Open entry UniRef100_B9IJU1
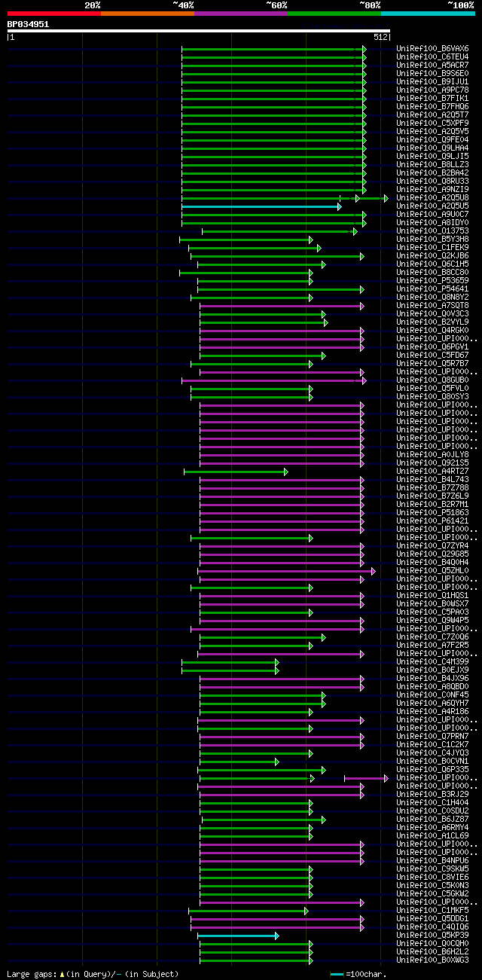Viewport: 482px width, 980px height. pos(432,82)
